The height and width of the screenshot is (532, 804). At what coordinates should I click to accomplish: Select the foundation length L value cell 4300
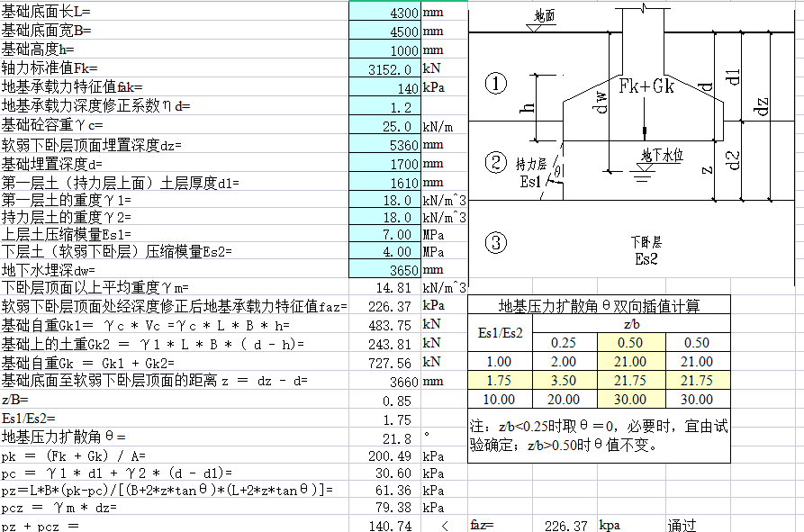[384, 13]
